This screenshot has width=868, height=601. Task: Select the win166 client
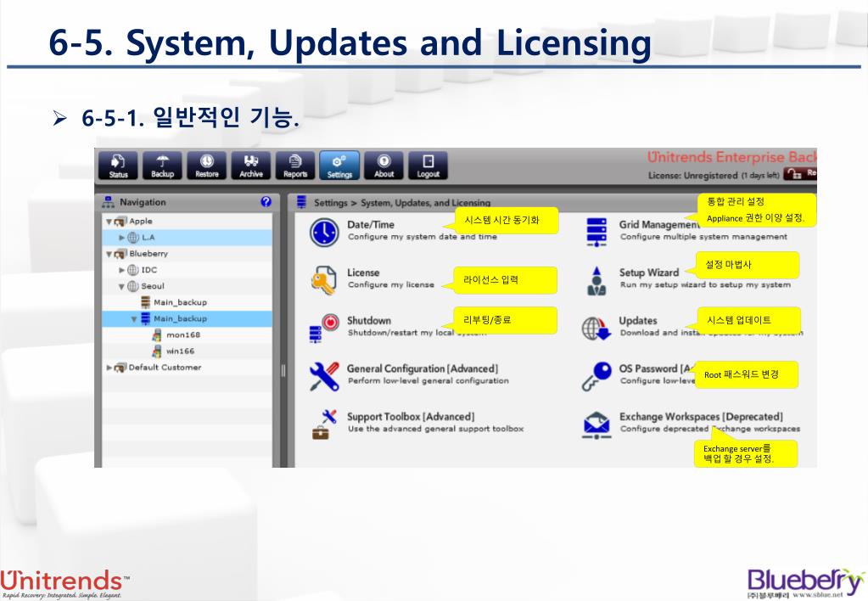180,351
